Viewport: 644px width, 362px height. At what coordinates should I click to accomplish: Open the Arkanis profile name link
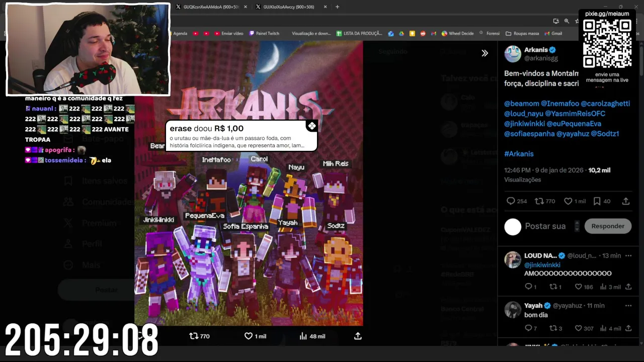(536, 50)
